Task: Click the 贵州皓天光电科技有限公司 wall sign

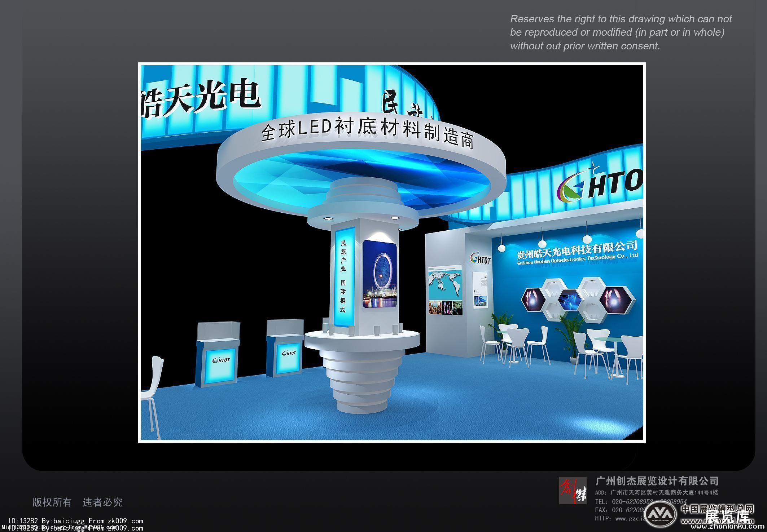Action: (x=577, y=249)
